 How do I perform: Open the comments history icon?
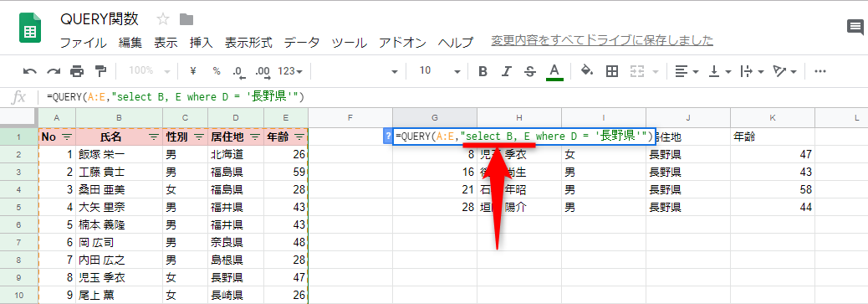855,27
